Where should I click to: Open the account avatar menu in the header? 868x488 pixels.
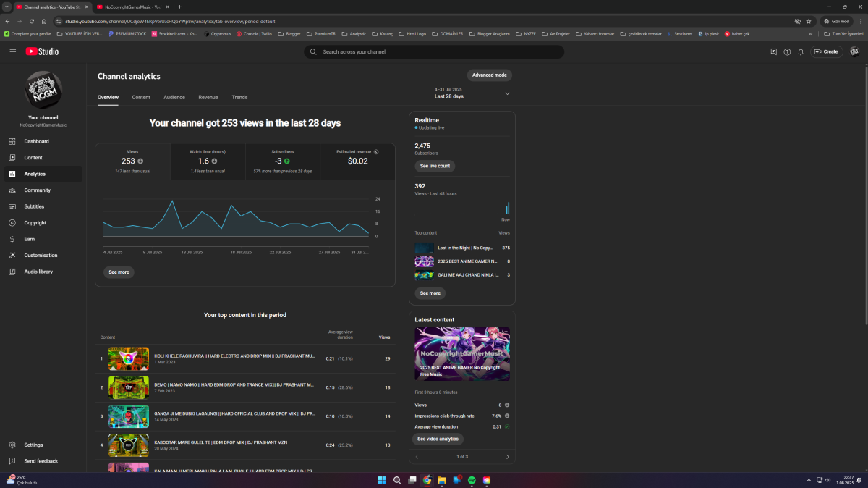tap(854, 51)
